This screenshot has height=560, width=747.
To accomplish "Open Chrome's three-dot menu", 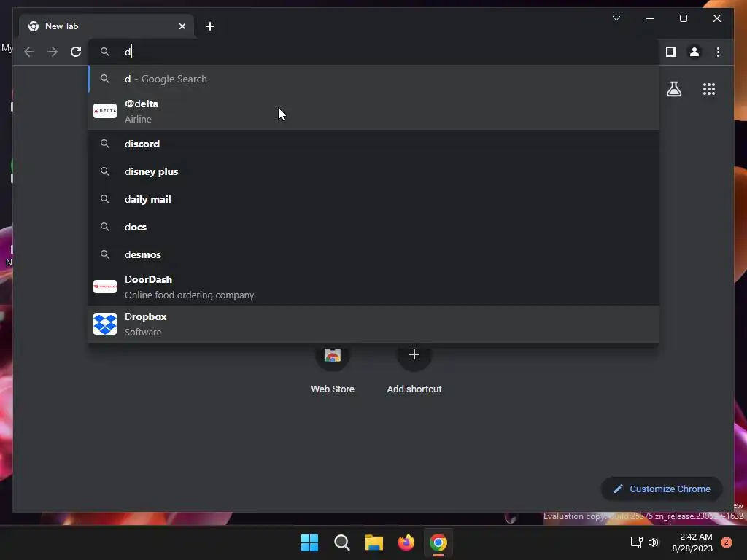I will [718, 52].
